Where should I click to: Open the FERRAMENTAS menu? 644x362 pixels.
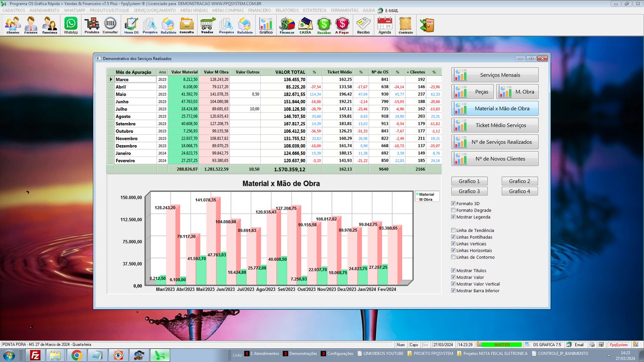pyautogui.click(x=345, y=10)
